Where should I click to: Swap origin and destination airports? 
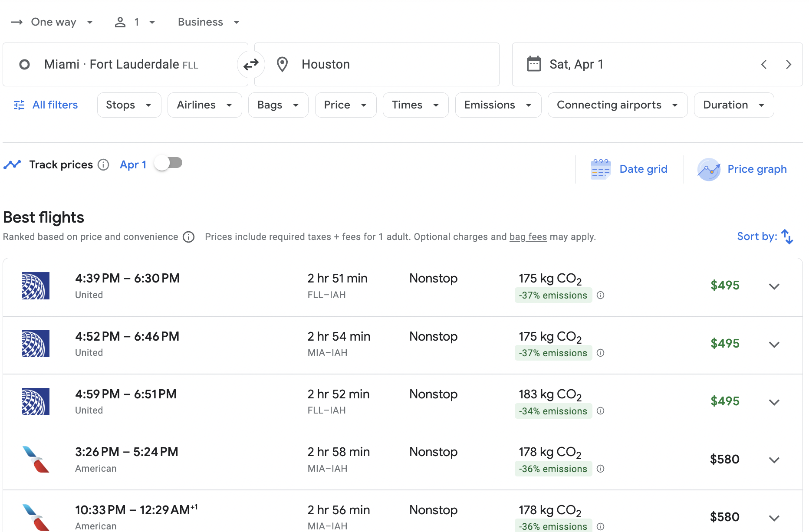point(251,65)
